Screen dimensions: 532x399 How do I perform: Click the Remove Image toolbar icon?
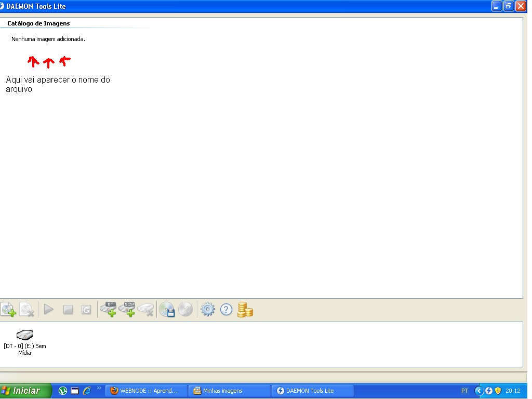[x=27, y=310]
